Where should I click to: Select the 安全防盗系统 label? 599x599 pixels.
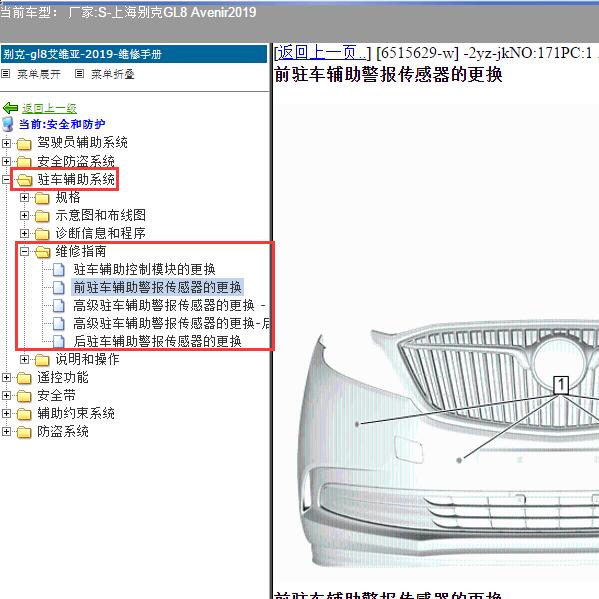coord(76,161)
